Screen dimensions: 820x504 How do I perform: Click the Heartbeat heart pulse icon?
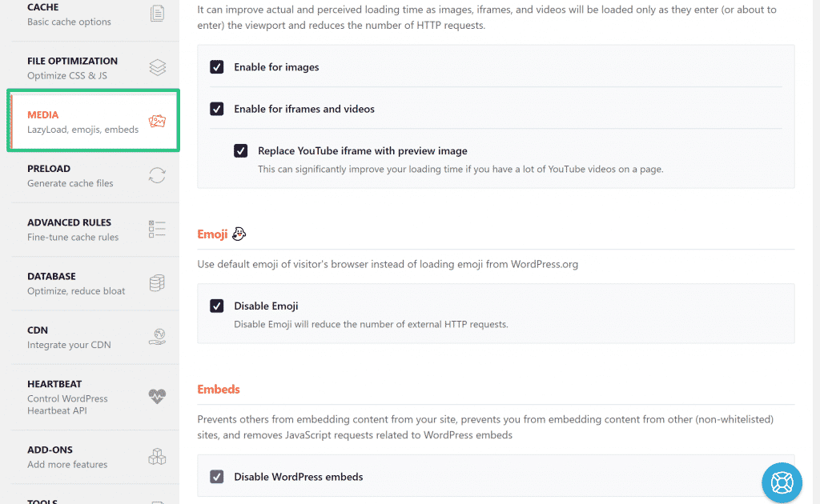tap(157, 397)
